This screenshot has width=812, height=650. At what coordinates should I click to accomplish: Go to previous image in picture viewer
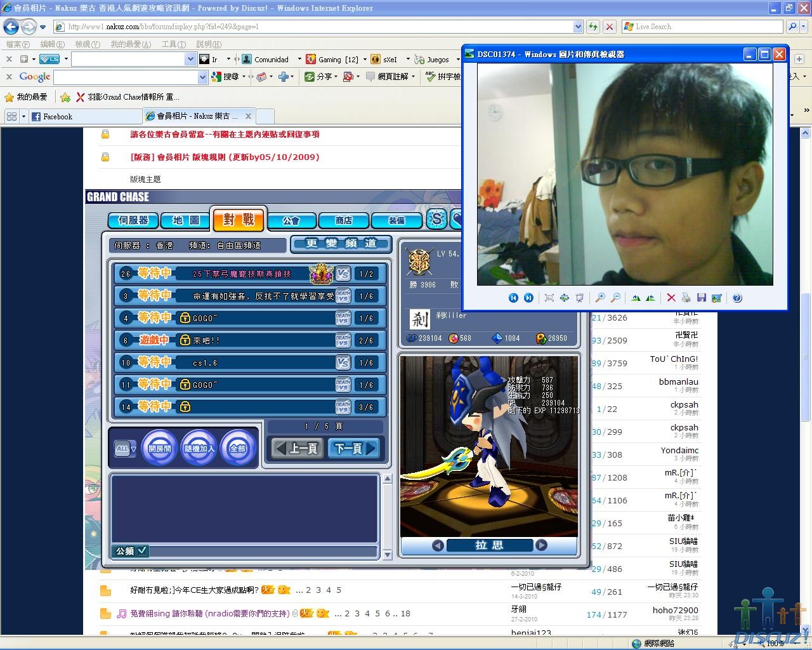(x=513, y=298)
